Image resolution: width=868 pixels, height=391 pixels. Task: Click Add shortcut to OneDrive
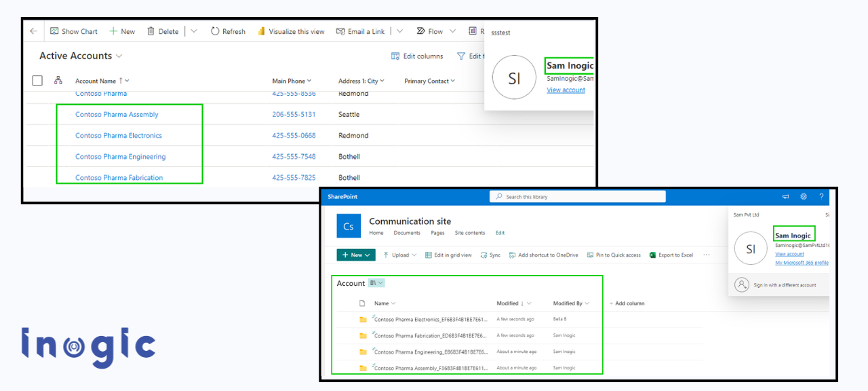[x=544, y=255]
